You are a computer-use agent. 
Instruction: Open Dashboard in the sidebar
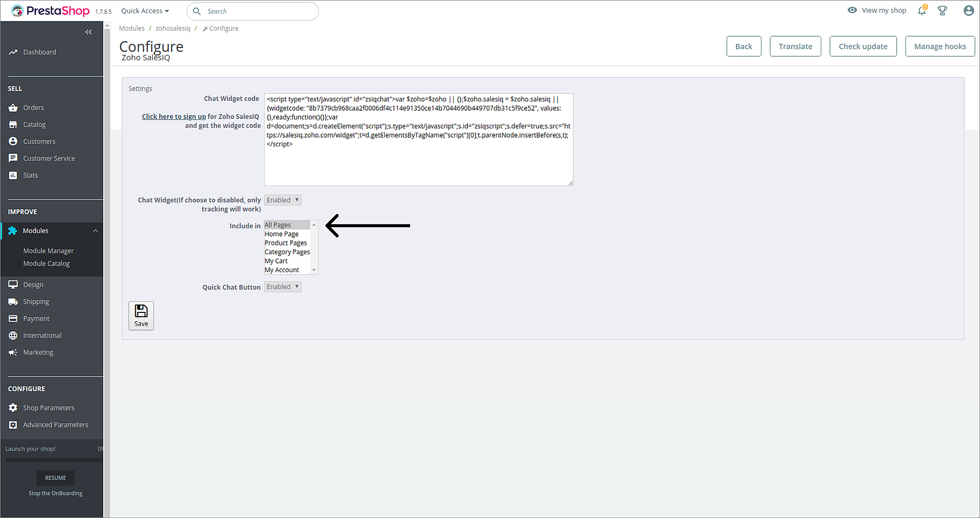40,52
